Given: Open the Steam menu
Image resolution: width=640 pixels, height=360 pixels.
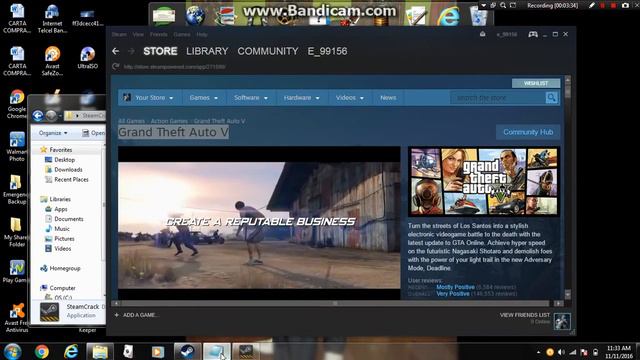Looking at the screenshot, I should click(119, 34).
